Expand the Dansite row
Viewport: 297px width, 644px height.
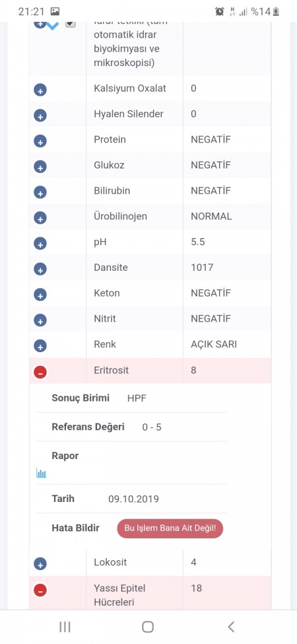(x=40, y=269)
